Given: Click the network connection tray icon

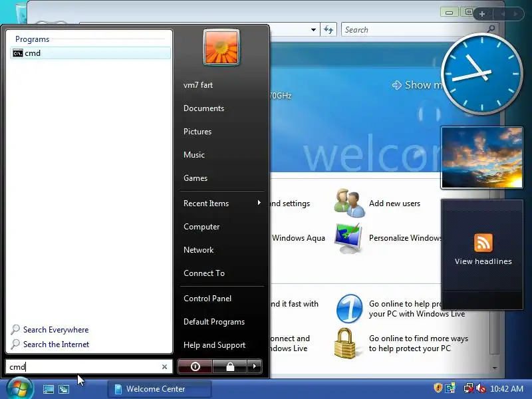Looking at the screenshot, I should (x=468, y=388).
